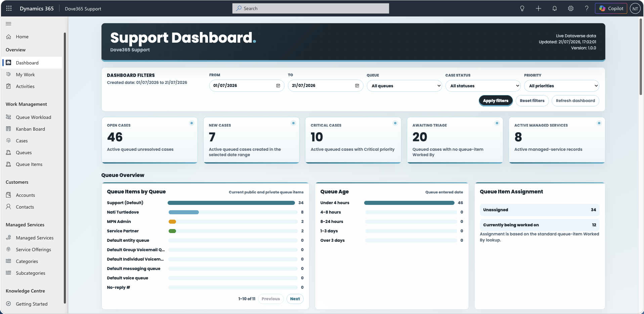Click the Activities clipboard icon
The width and height of the screenshot is (644, 314).
click(x=9, y=86)
